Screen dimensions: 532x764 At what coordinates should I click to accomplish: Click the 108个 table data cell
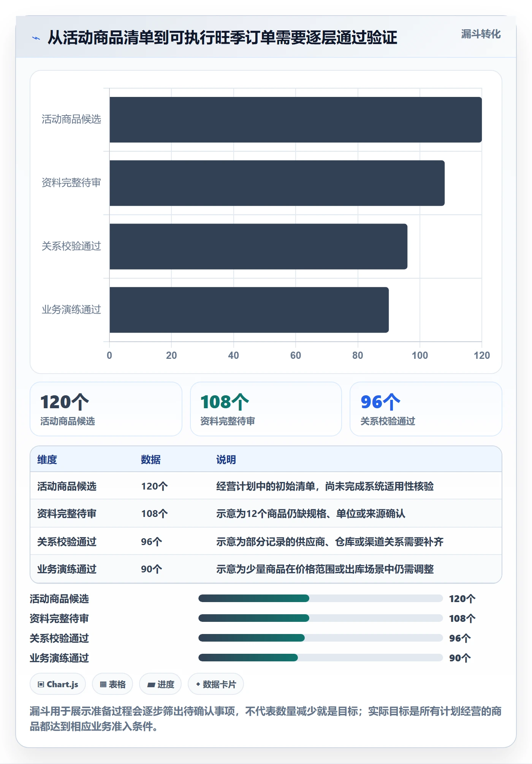[x=154, y=514]
